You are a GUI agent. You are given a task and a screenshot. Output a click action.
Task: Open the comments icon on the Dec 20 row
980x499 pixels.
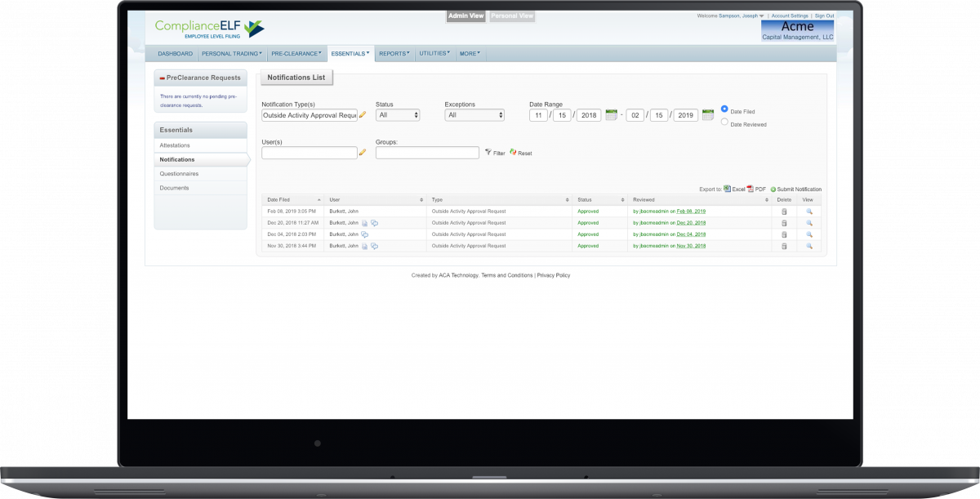coord(374,223)
